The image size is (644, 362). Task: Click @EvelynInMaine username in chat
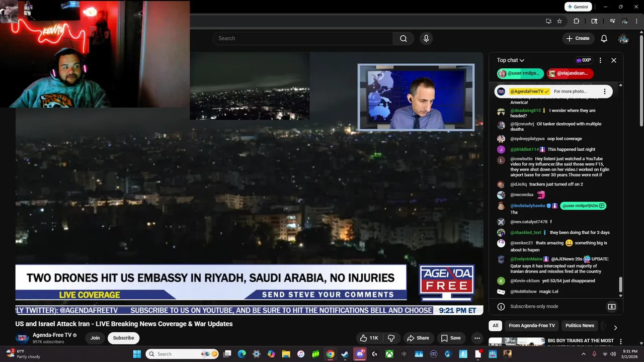pyautogui.click(x=526, y=259)
